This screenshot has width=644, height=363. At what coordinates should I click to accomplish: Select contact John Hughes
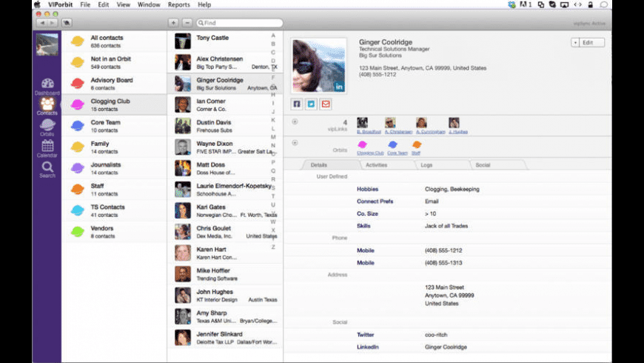coord(225,296)
